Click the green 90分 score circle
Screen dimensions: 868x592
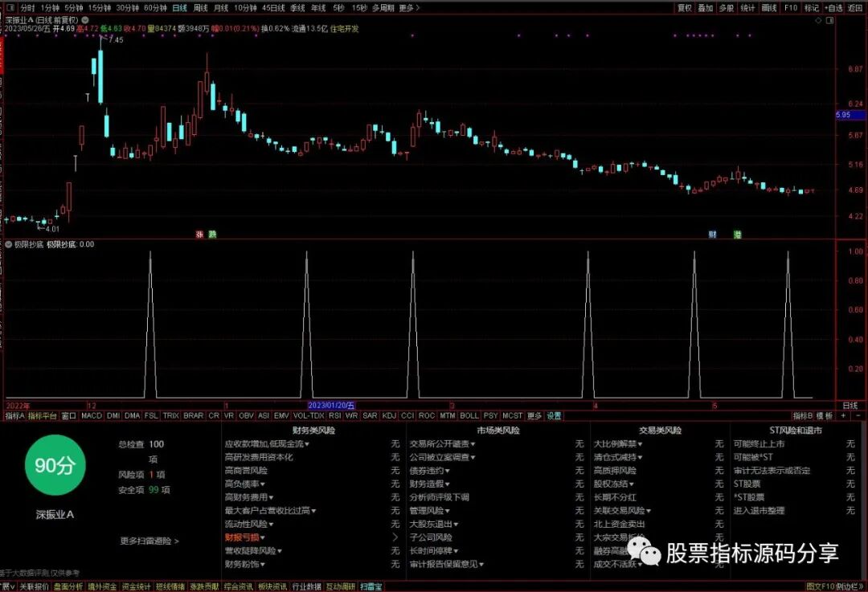[55, 465]
